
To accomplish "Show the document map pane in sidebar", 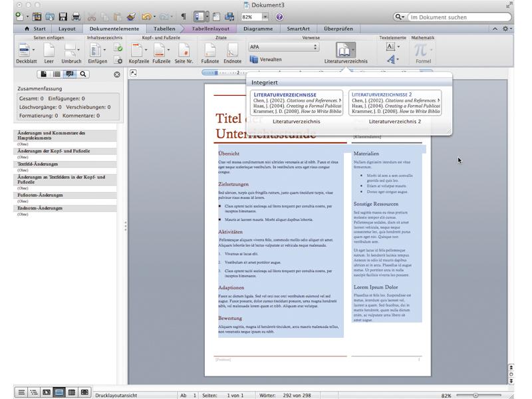I will [57, 74].
